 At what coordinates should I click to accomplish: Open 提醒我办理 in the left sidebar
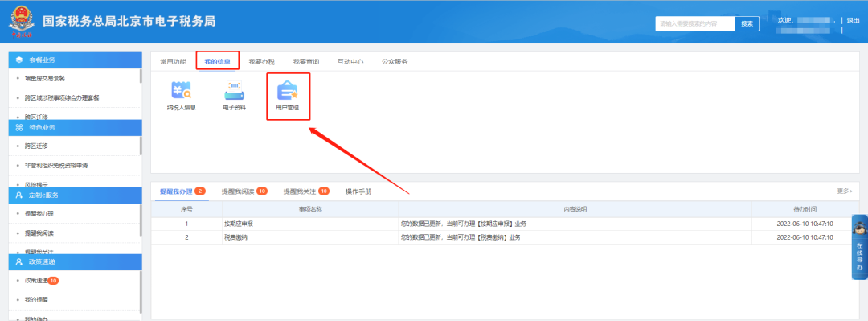pos(39,213)
